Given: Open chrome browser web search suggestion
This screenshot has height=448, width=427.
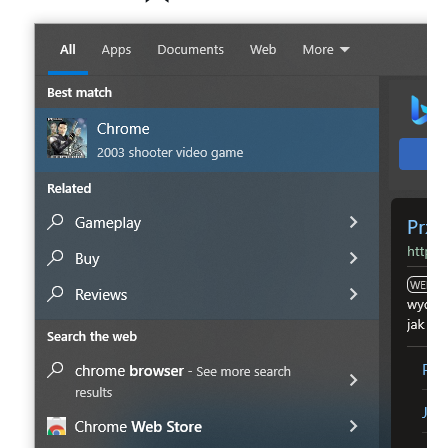Looking at the screenshot, I should pos(207,381).
